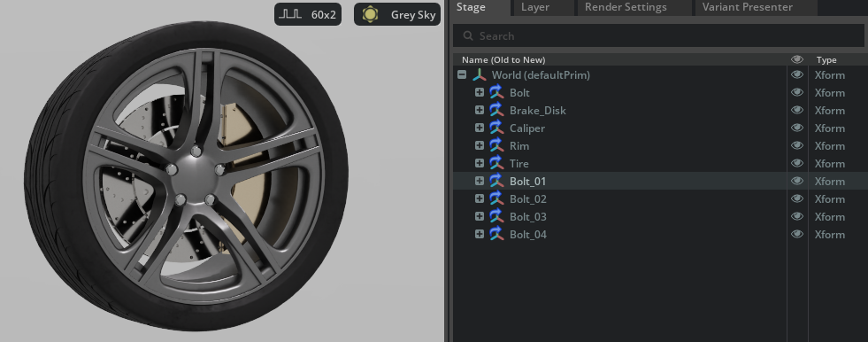Switch to the Stage tab
The height and width of the screenshot is (342, 868).
(479, 7)
